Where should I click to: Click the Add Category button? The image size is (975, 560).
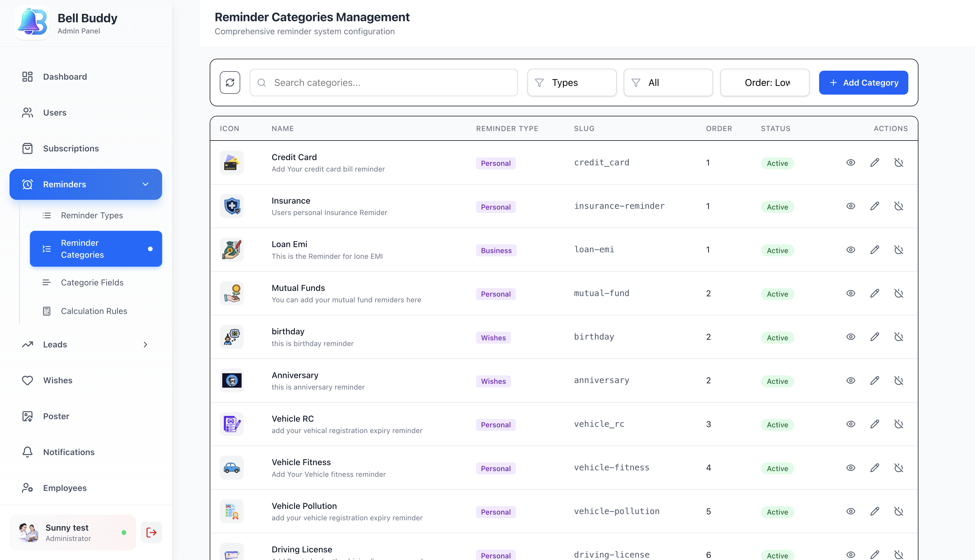[863, 82]
